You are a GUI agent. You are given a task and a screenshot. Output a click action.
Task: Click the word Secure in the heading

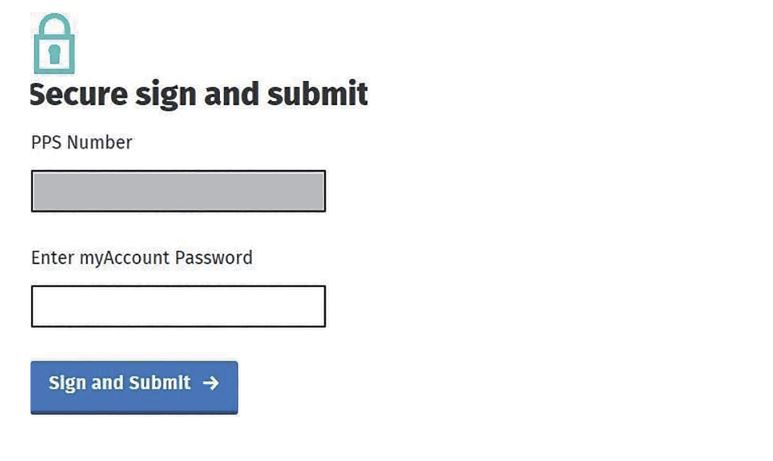[x=79, y=95]
